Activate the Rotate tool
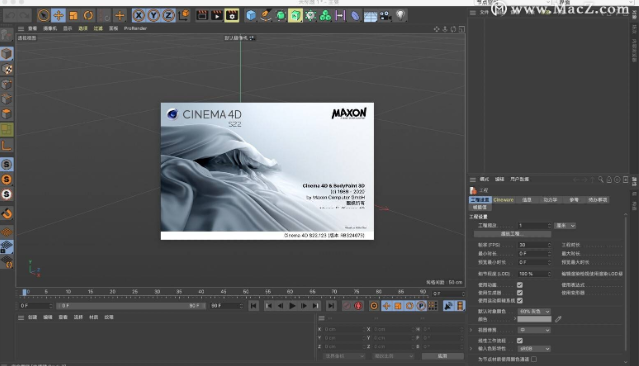The width and height of the screenshot is (639, 366). click(x=88, y=15)
